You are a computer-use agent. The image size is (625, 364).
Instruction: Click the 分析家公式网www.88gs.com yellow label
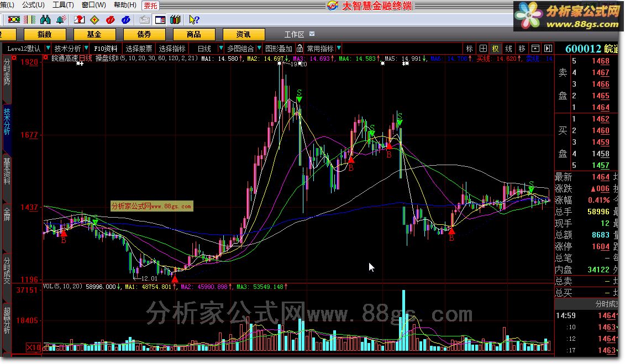(151, 206)
